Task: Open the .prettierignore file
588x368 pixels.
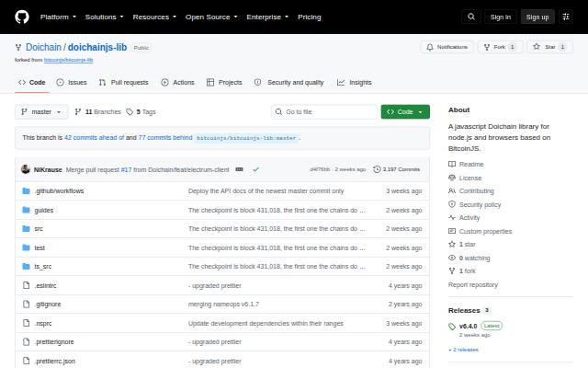Action: coord(54,342)
